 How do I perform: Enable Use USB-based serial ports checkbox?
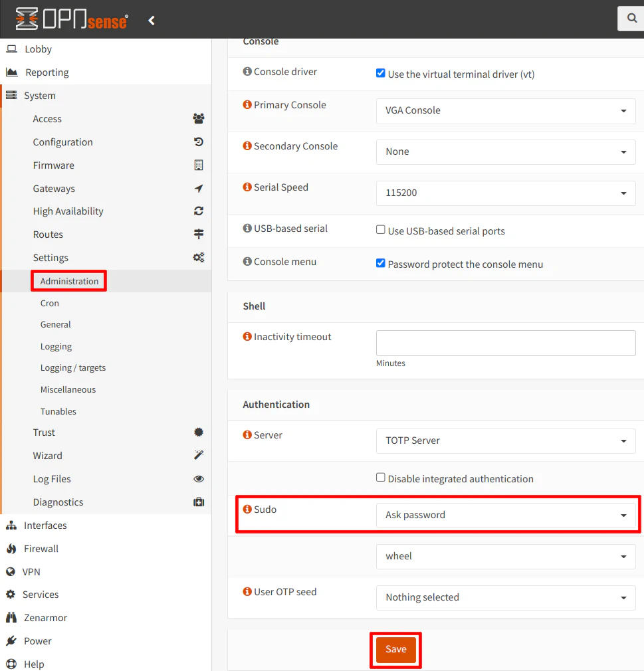click(380, 230)
